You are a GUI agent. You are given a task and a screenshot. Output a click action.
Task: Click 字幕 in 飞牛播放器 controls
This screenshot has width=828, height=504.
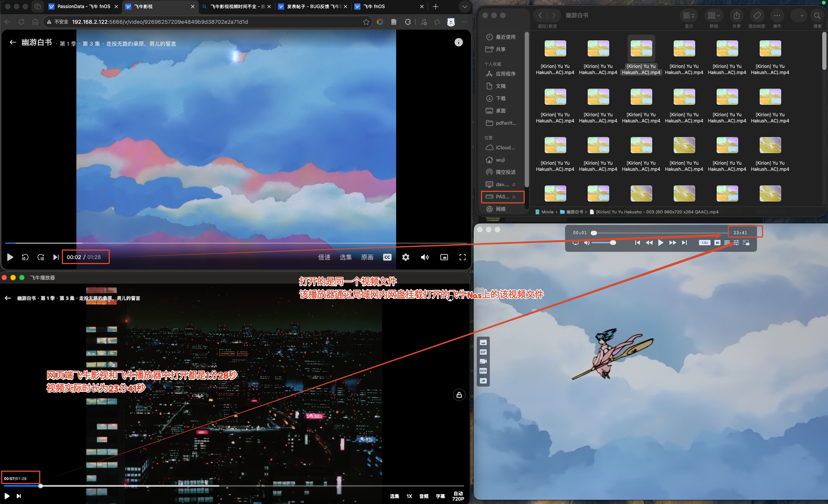pyautogui.click(x=440, y=496)
